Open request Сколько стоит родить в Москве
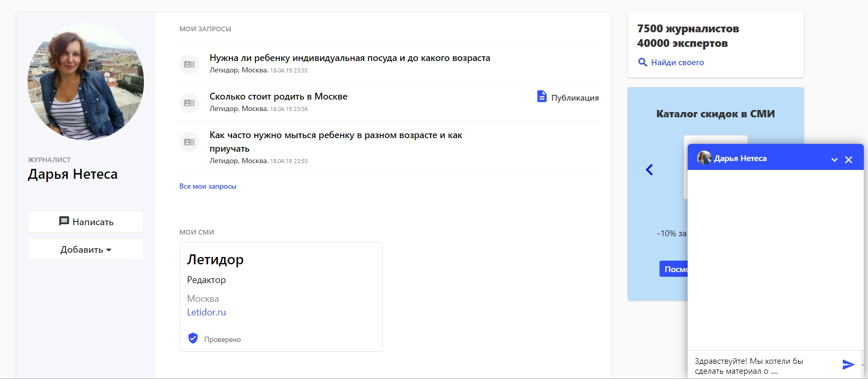This screenshot has height=380, width=868. point(278,96)
